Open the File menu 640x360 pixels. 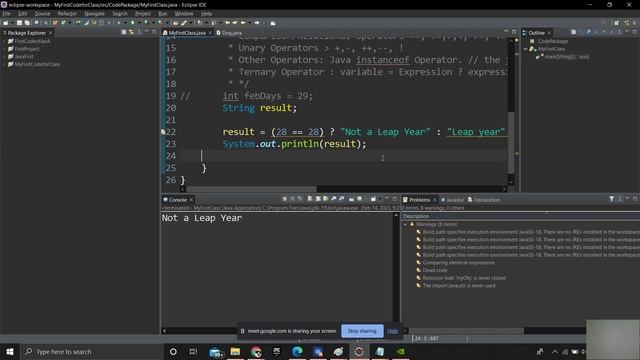[7, 13]
